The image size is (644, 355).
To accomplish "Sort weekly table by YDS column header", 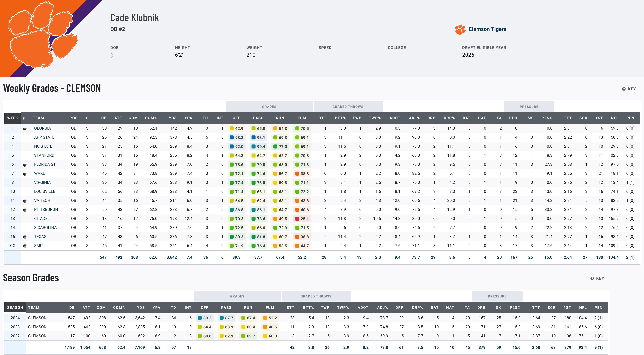I will click(x=173, y=118).
